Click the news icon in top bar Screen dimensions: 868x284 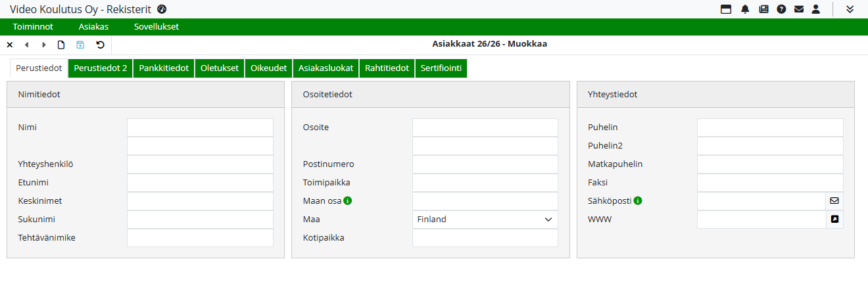pyautogui.click(x=763, y=9)
